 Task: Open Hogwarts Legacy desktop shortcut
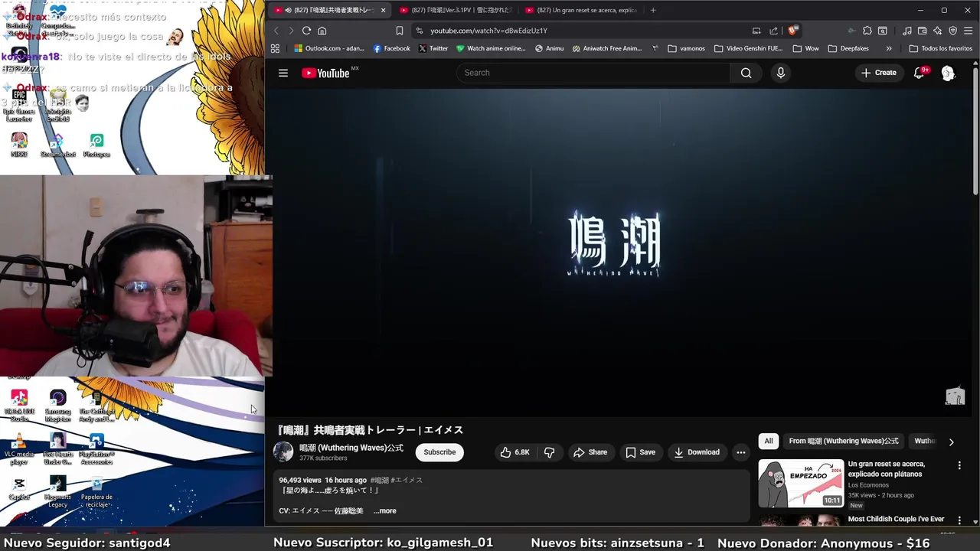[x=57, y=492]
